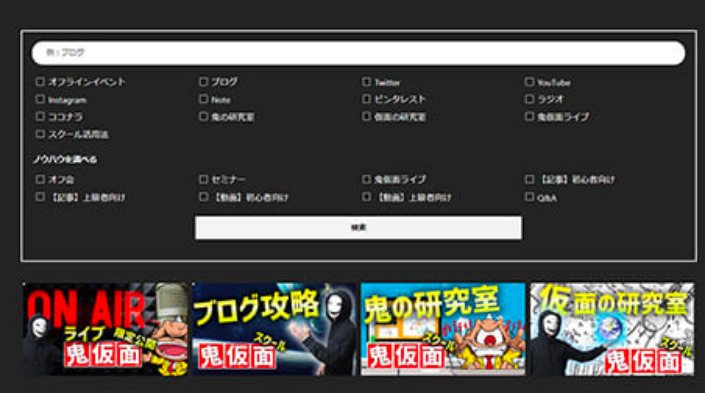
Task: Tick the スクール活用法 checkbox
Action: click(40, 134)
